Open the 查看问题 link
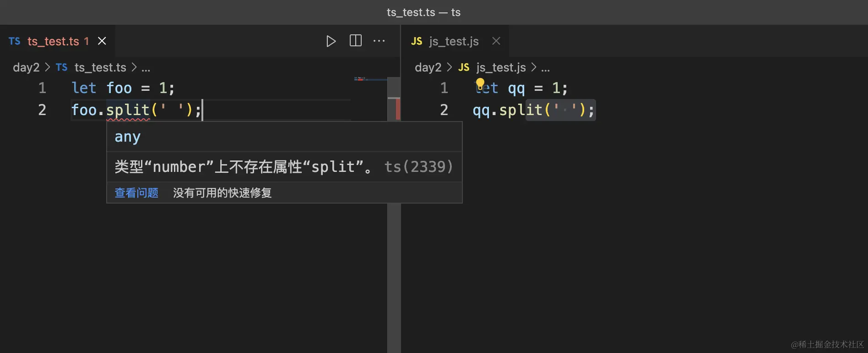The width and height of the screenshot is (868, 353). tap(136, 193)
